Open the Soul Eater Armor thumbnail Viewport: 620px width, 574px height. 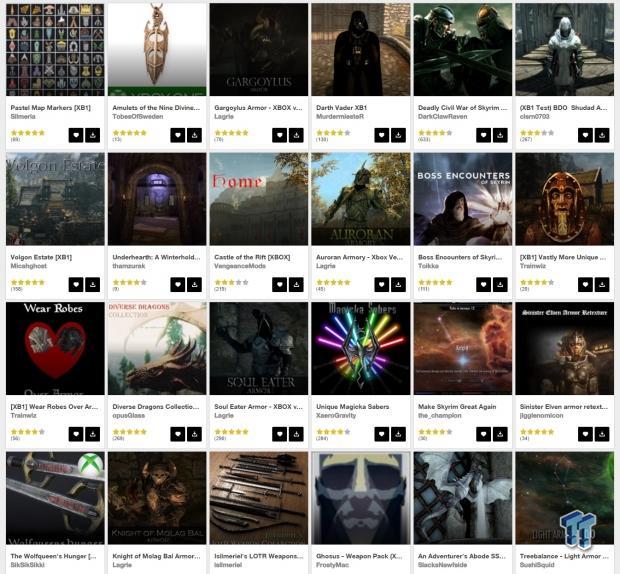[x=259, y=348]
